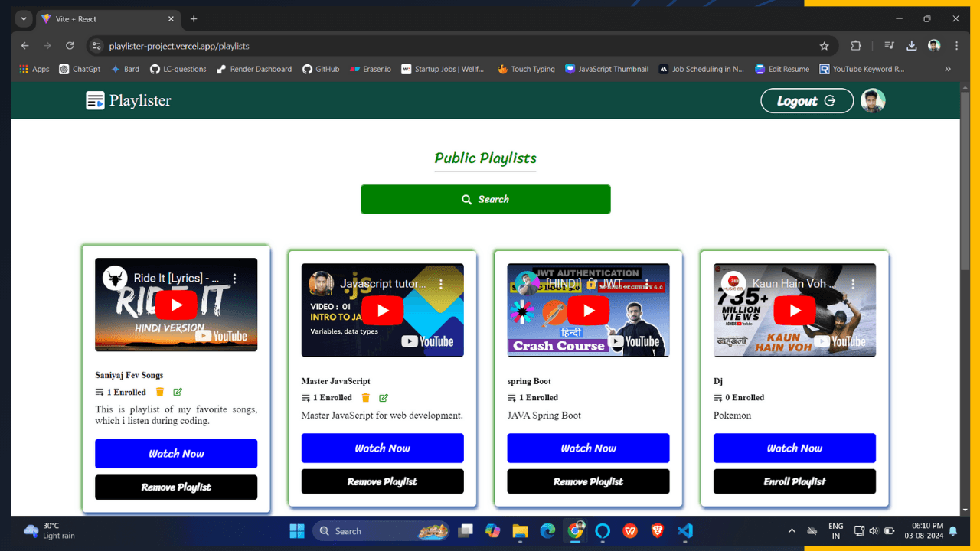Open the ChatGpt bookmark
The width and height of the screenshot is (980, 551).
80,69
